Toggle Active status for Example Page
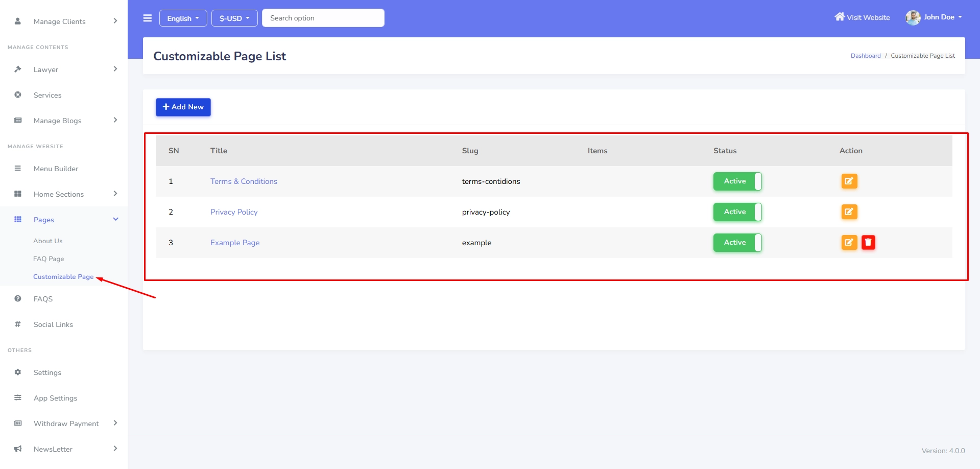 737,243
